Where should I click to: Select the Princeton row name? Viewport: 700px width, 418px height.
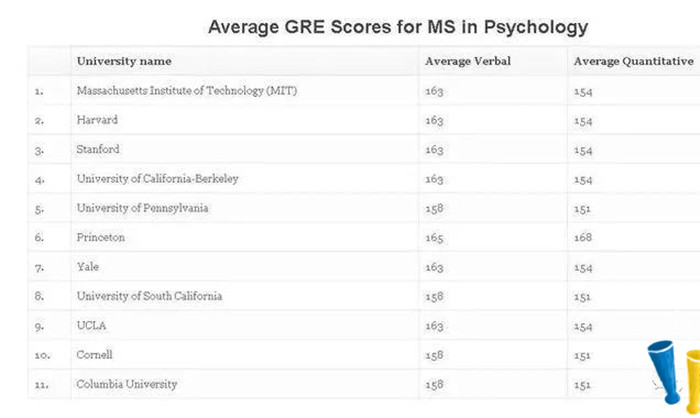tap(100, 238)
